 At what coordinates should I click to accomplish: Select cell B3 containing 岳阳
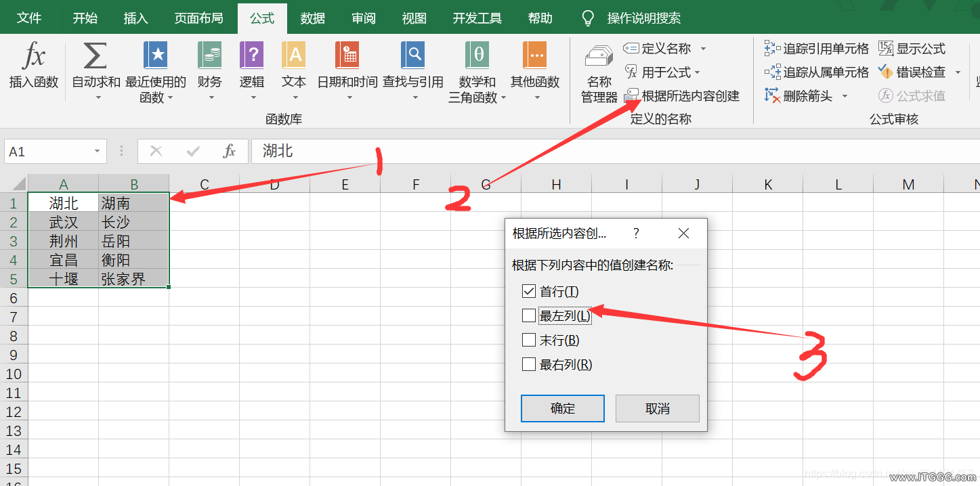pos(133,241)
